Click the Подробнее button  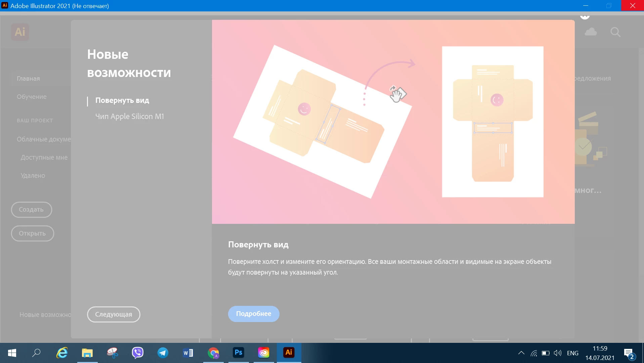(254, 314)
